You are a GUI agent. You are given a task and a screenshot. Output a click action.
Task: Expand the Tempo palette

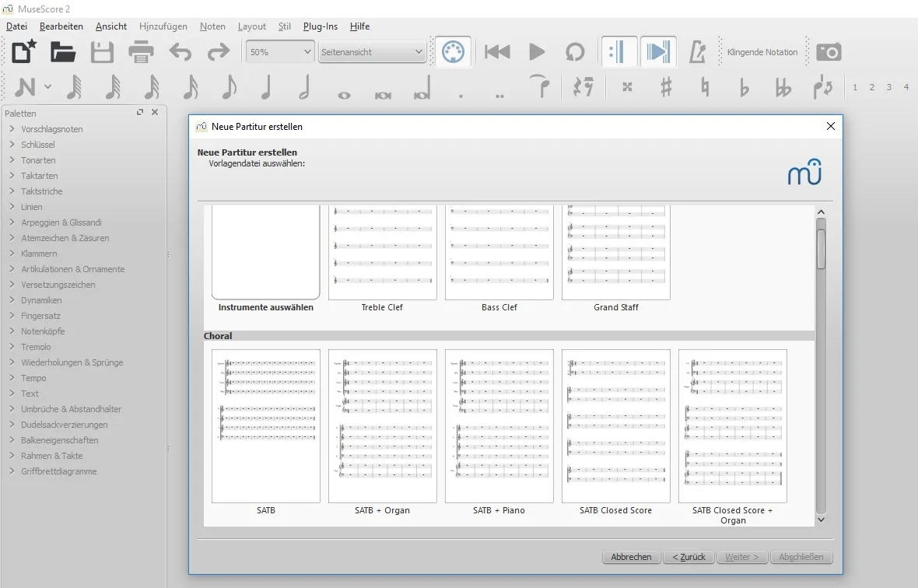[x=12, y=378]
